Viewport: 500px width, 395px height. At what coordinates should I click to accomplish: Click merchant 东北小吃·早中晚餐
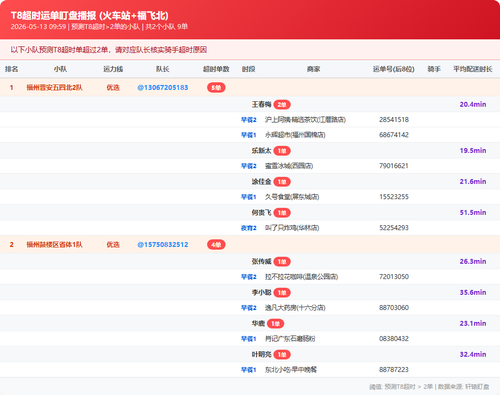291,370
